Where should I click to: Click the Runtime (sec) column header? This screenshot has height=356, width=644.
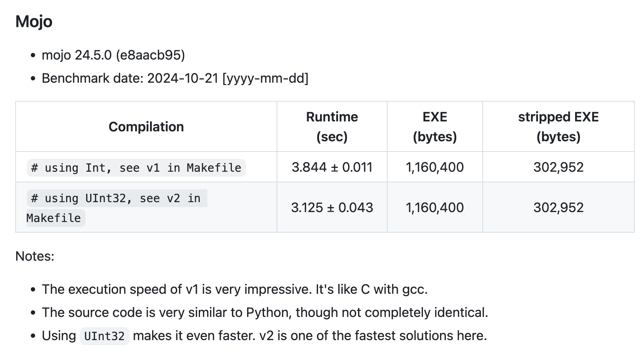pyautogui.click(x=332, y=127)
